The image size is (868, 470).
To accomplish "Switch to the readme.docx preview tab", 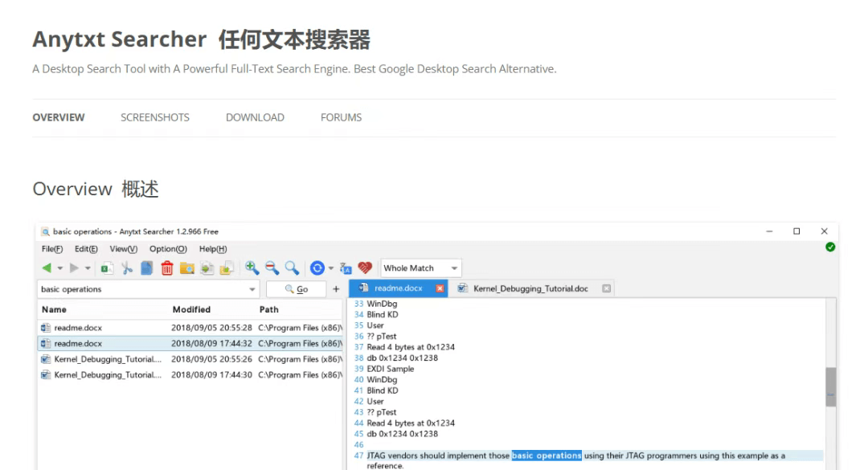I will pyautogui.click(x=398, y=288).
